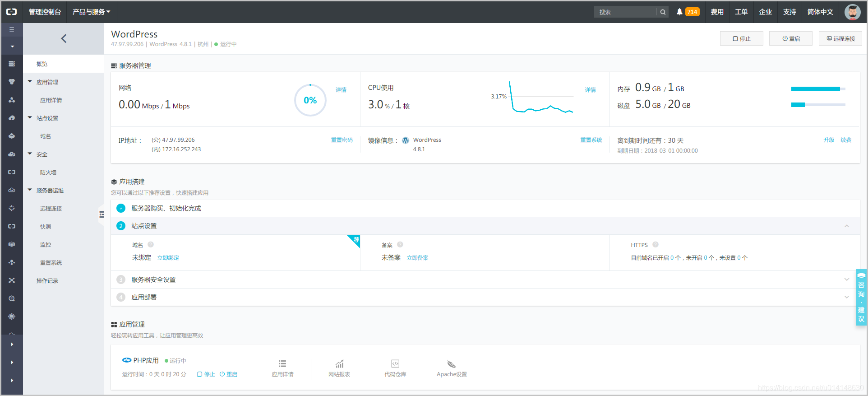The height and width of the screenshot is (396, 868).
Task: Click the 磁盘 usage progress bar
Action: click(x=818, y=105)
